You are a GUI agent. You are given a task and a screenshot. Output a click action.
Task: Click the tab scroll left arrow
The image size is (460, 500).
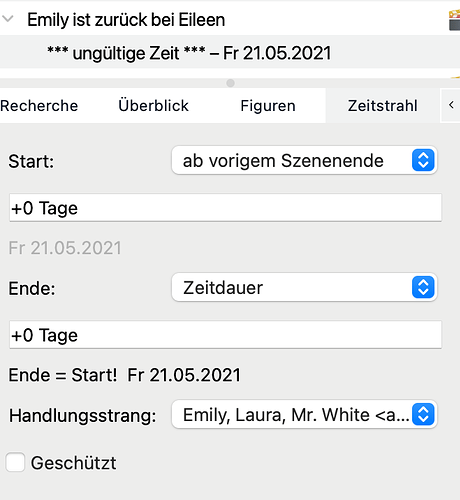tap(451, 105)
